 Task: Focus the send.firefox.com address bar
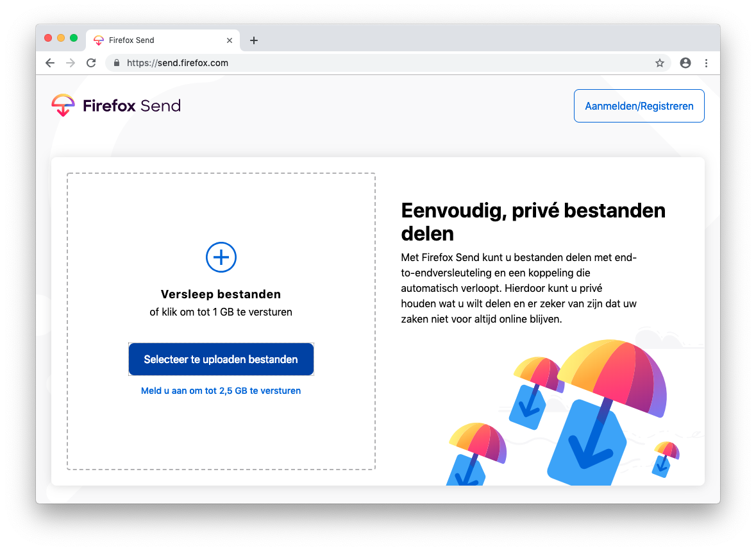coord(385,63)
